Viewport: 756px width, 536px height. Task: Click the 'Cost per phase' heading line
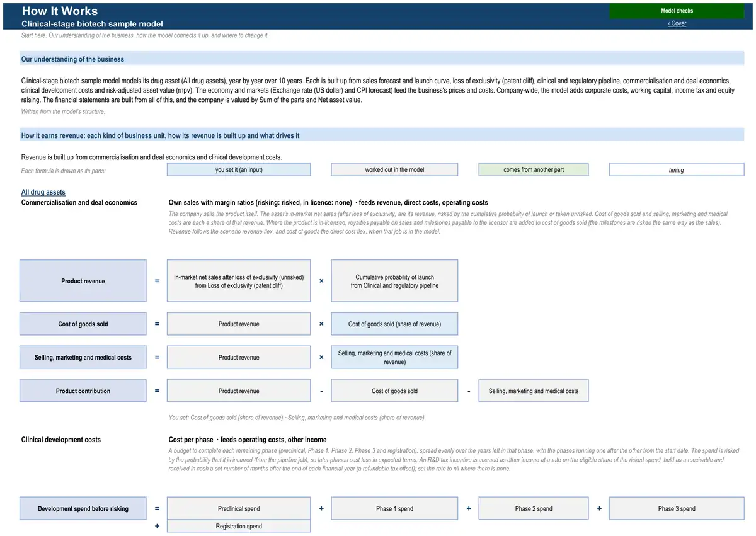click(248, 440)
